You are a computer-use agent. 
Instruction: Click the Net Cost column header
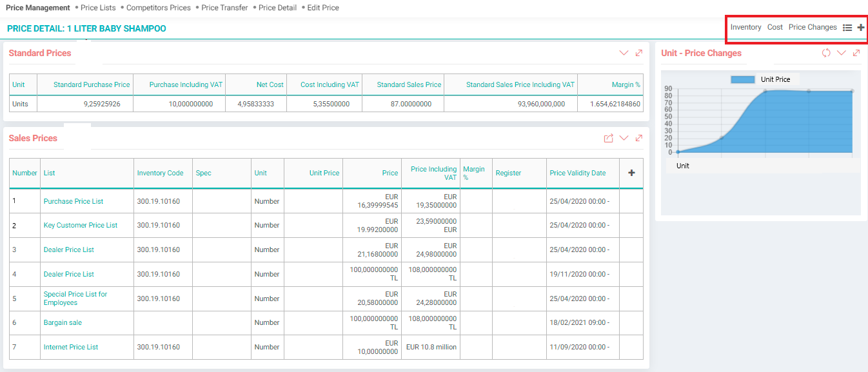click(270, 84)
